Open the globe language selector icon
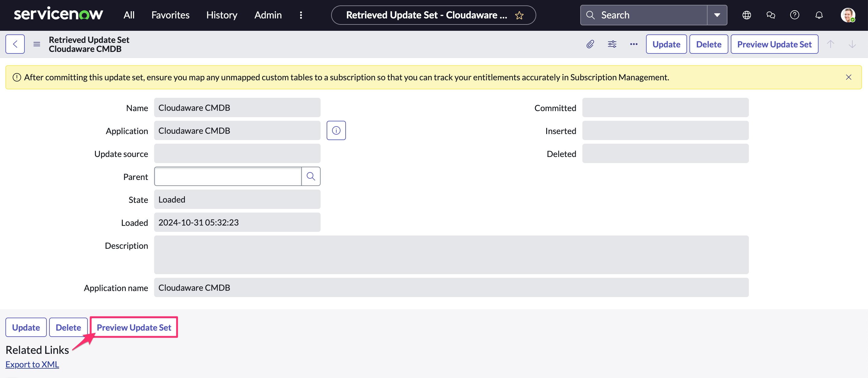Viewport: 868px width, 378px height. tap(746, 15)
